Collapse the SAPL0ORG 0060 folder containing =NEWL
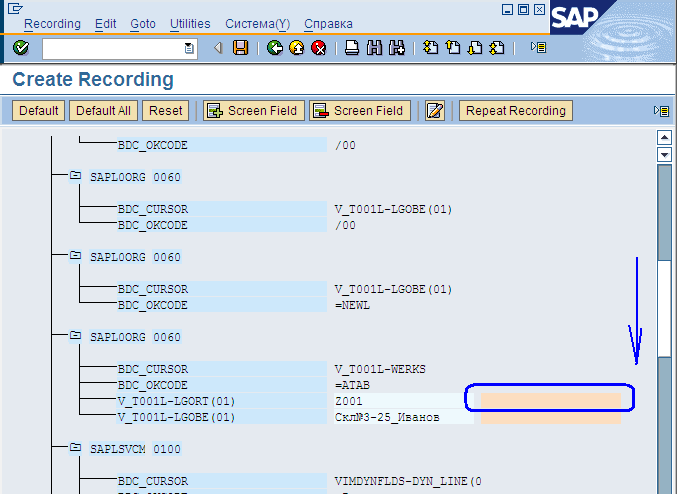Screen dimensions: 677x494 75,257
